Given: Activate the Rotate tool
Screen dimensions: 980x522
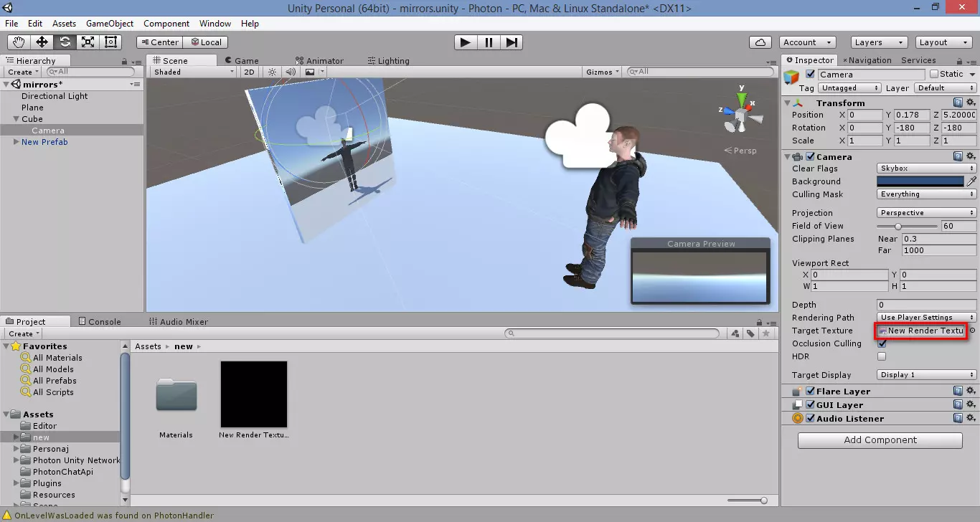Looking at the screenshot, I should 65,42.
